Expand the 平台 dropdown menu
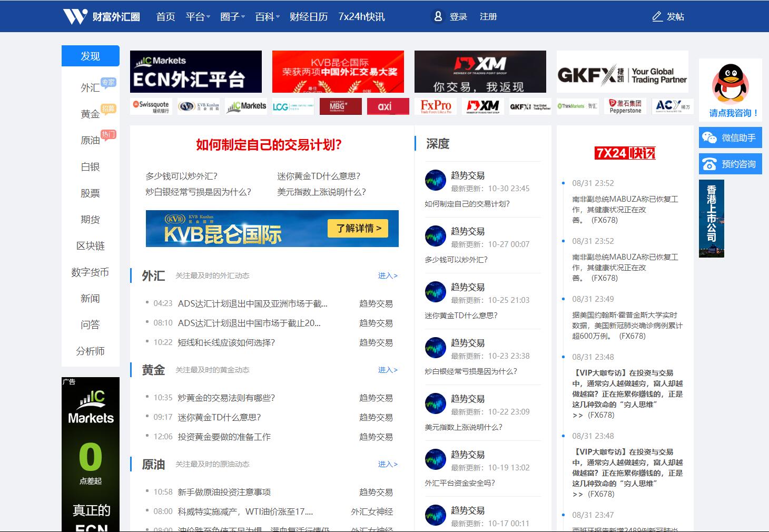 [x=198, y=17]
